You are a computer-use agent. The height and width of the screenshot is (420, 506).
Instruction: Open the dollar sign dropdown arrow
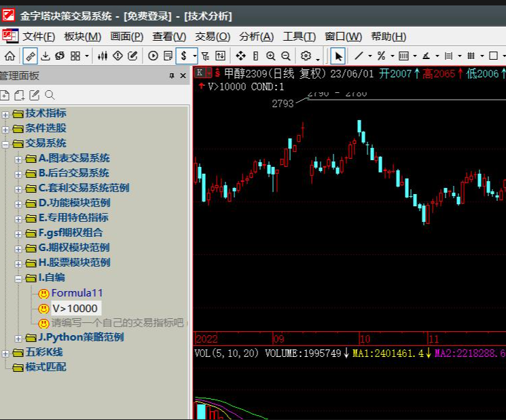pos(195,56)
